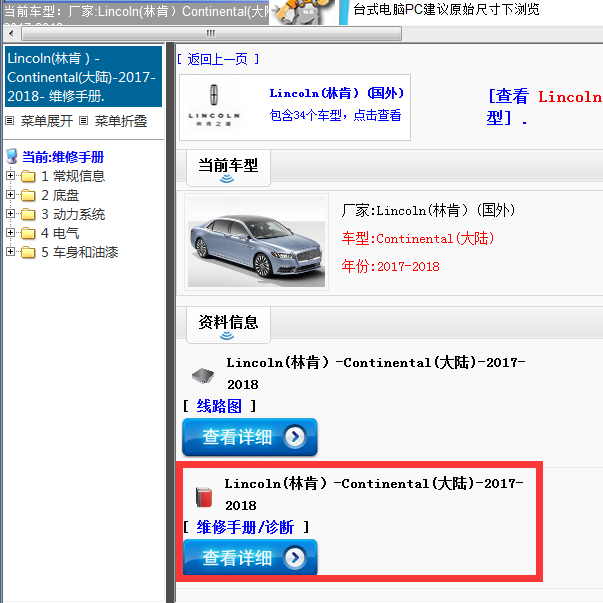The height and width of the screenshot is (603, 603).
Task: Expand the 5 车身和油漆 tree node
Action: tap(10, 252)
